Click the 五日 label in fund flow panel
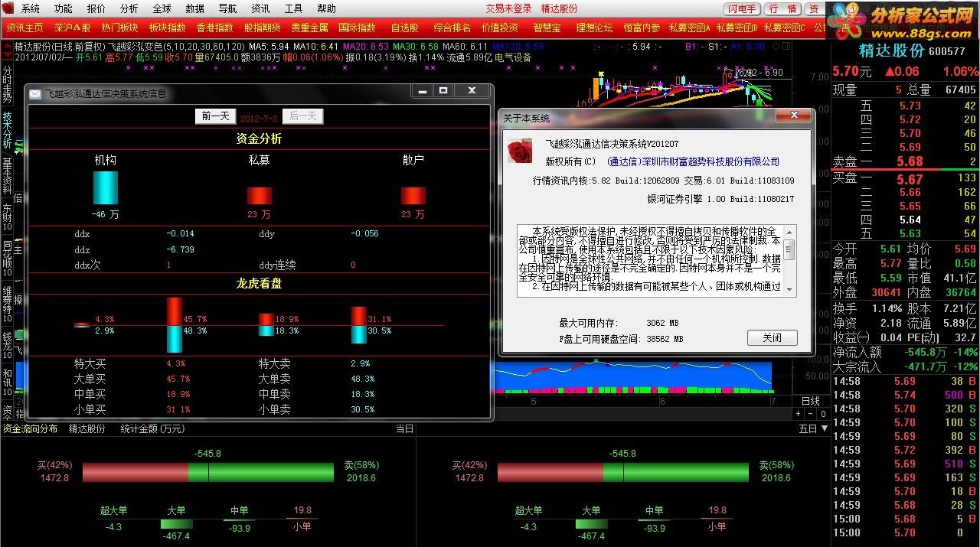Viewport: 980px width, 547px height. [808, 429]
